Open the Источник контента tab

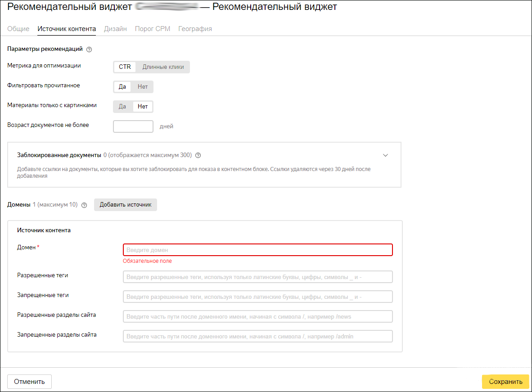[x=67, y=29]
